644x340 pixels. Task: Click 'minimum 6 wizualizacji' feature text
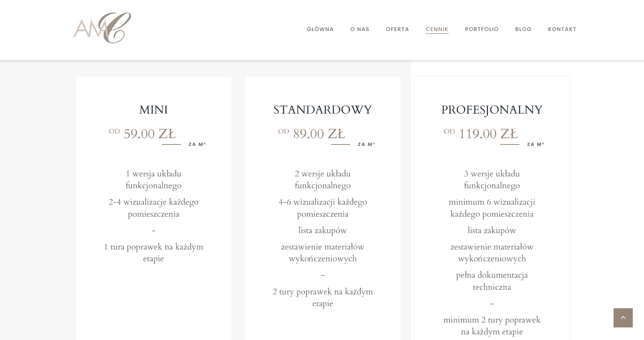(492, 202)
